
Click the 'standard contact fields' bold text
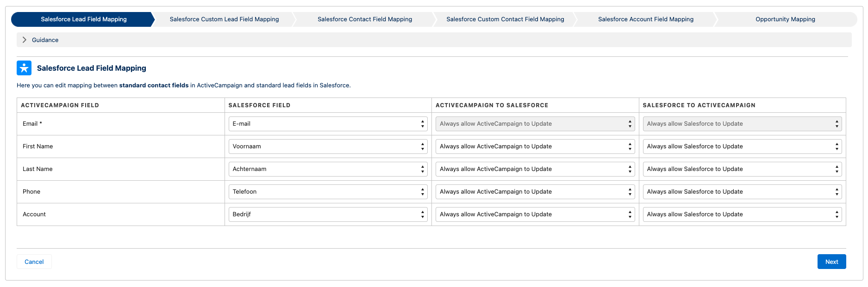point(154,85)
